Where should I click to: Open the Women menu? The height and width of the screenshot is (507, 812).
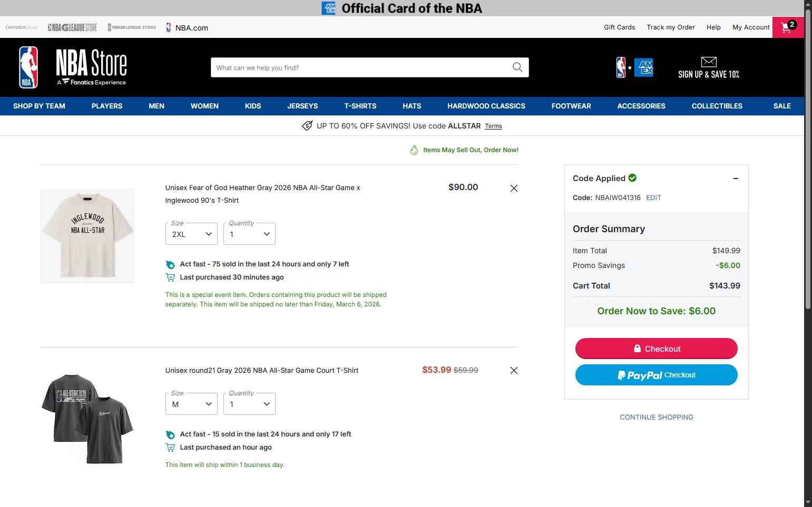coord(204,106)
